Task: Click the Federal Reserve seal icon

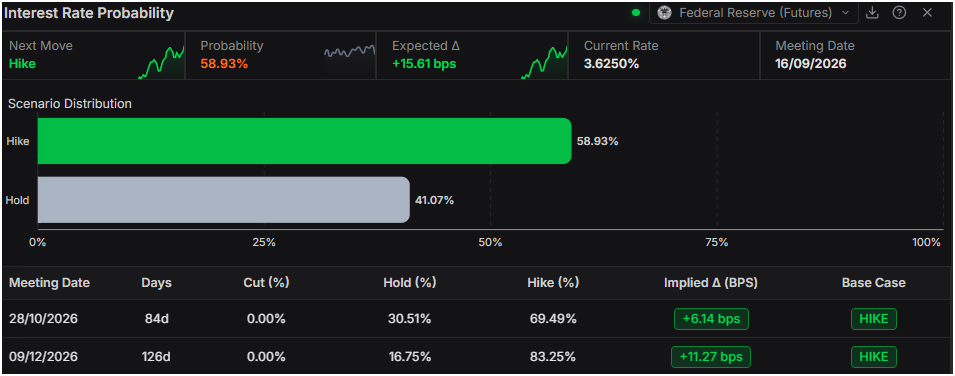Action: pos(665,13)
